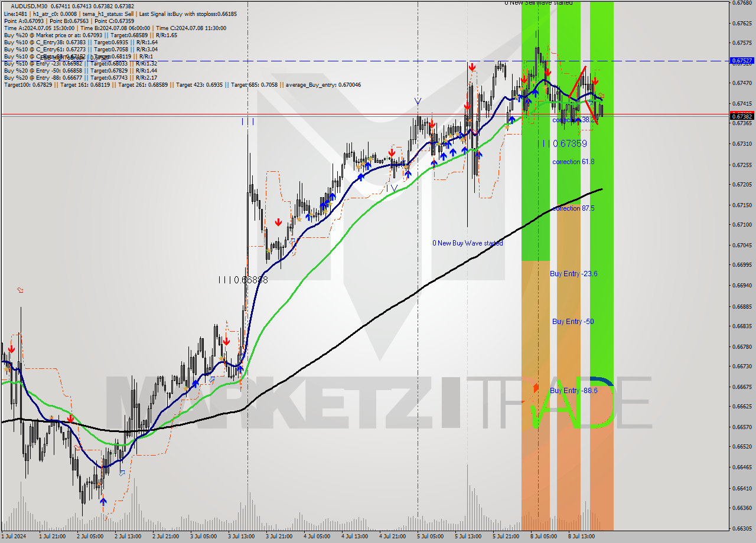This screenshot has width=756, height=543.
Task: Select the 'correction 61.8' level label
Action: (573, 162)
